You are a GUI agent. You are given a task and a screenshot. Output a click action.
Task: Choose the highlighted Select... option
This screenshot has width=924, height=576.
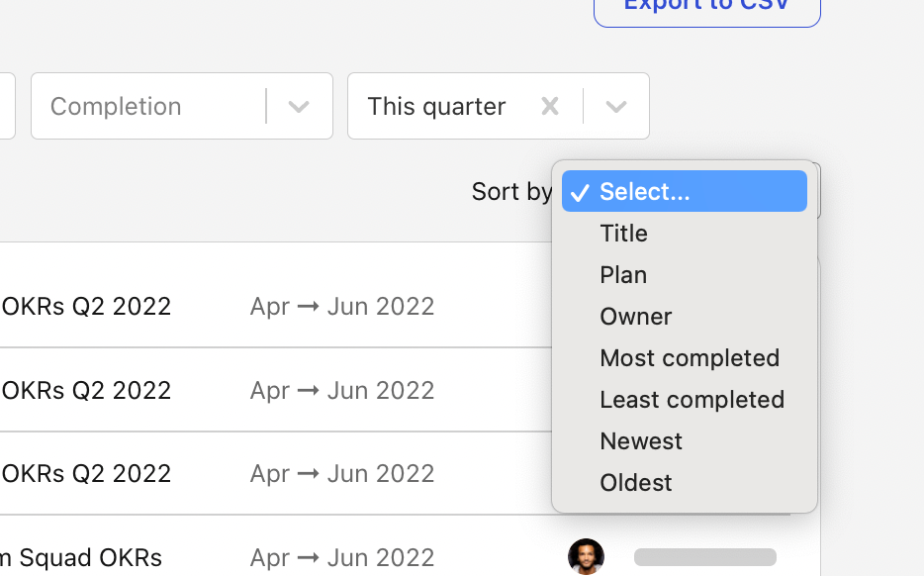[x=645, y=192]
